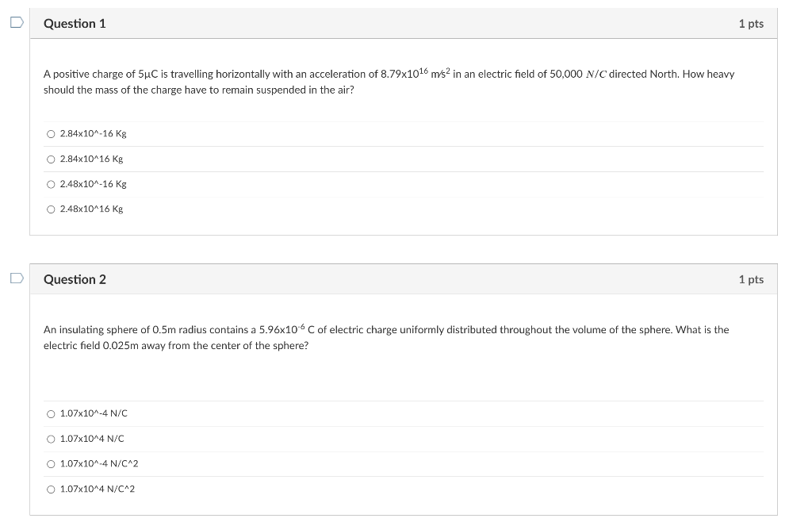Screen dimensions: 812x526
Task: Click the N/C unit in Question 1 text
Action: point(596,74)
